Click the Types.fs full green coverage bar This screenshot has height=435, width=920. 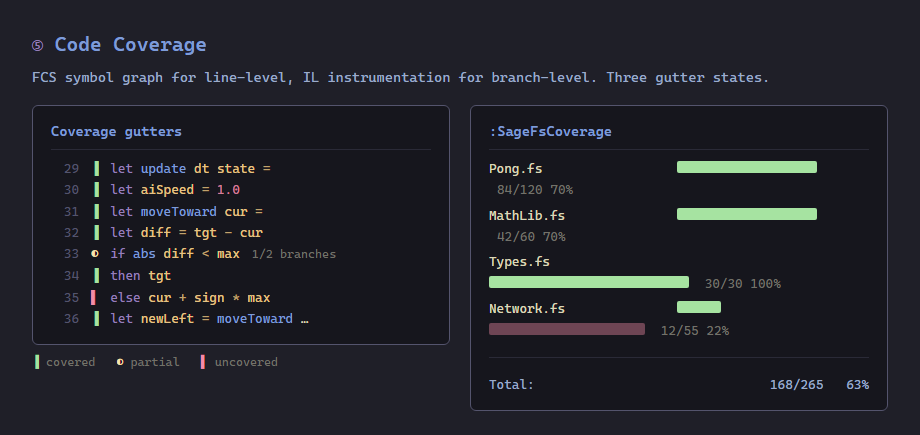589,282
